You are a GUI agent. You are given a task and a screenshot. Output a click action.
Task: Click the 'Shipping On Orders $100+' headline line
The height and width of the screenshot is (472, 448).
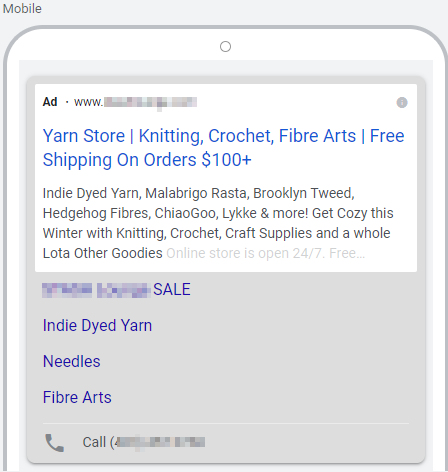pos(147,160)
